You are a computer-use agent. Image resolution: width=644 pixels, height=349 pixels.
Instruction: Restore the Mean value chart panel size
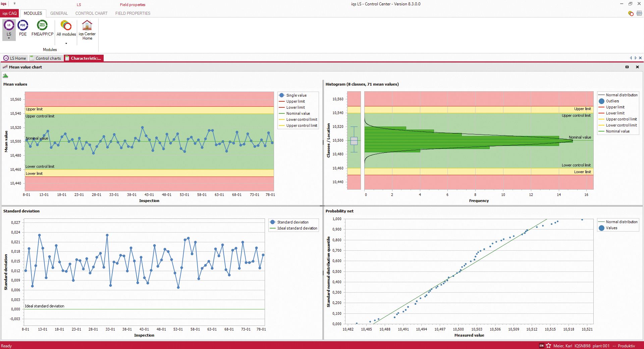pyautogui.click(x=627, y=67)
